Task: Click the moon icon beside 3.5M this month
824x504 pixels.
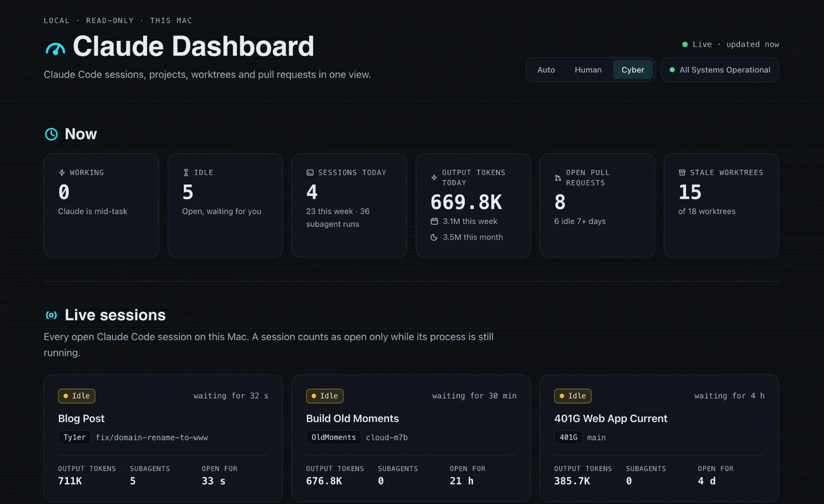Action: point(434,237)
